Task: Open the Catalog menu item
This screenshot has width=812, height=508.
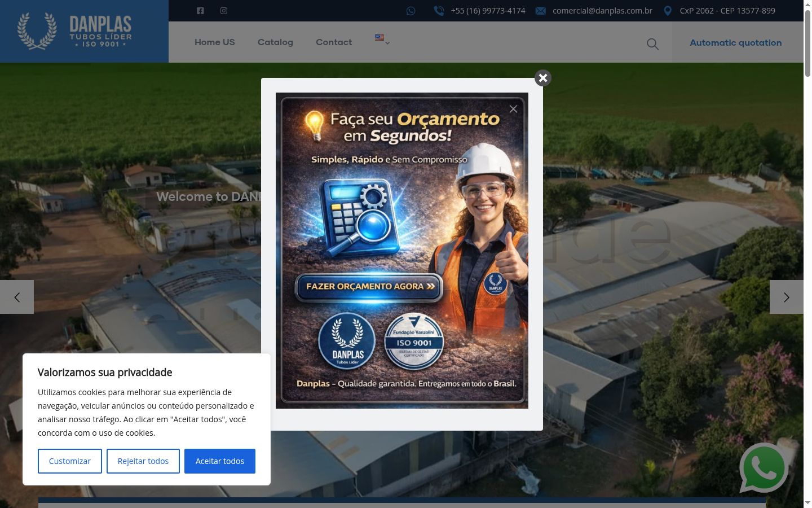Action: [x=275, y=42]
